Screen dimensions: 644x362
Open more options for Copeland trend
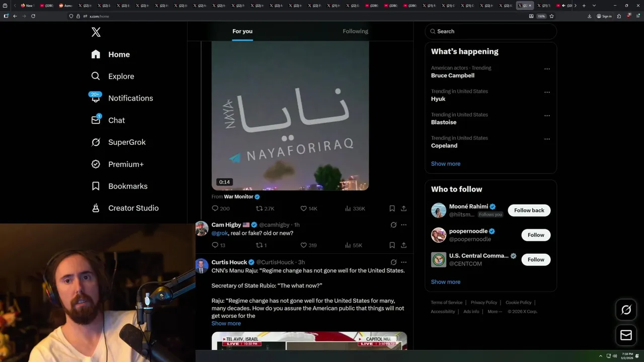click(x=547, y=139)
